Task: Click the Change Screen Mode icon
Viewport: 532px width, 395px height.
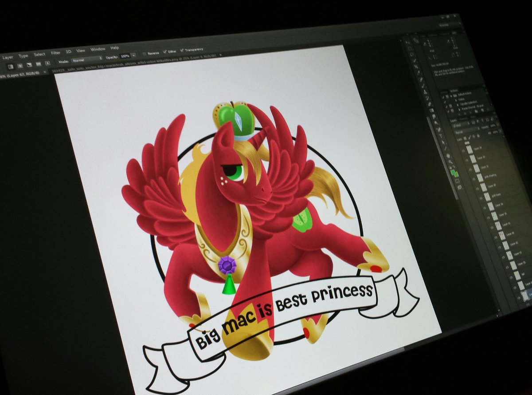Action: [460, 187]
